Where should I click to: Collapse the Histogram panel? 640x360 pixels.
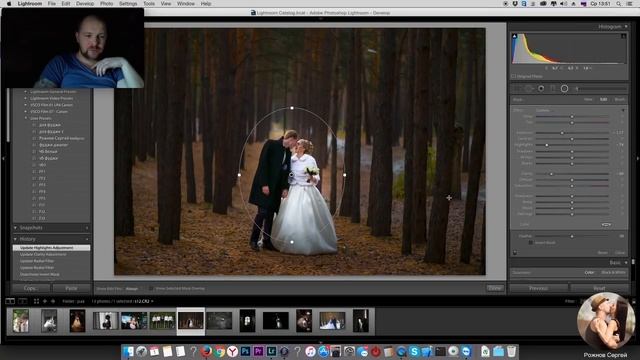(626, 27)
